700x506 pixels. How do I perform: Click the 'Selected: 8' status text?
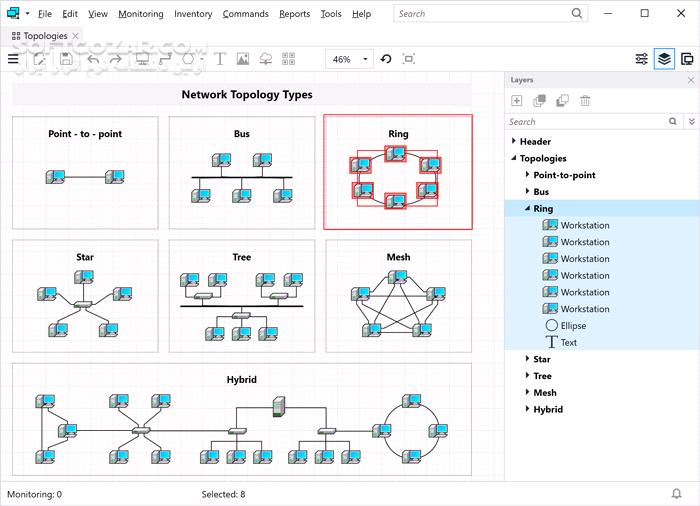223,494
